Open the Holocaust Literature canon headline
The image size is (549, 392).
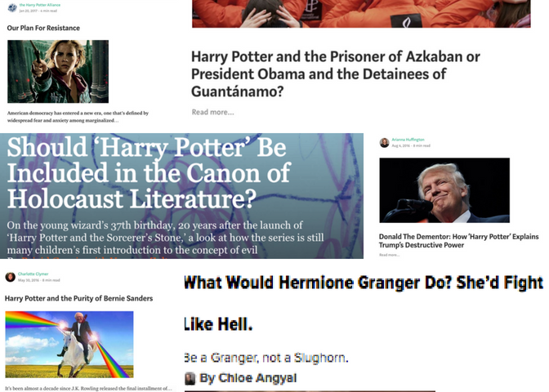click(x=149, y=172)
